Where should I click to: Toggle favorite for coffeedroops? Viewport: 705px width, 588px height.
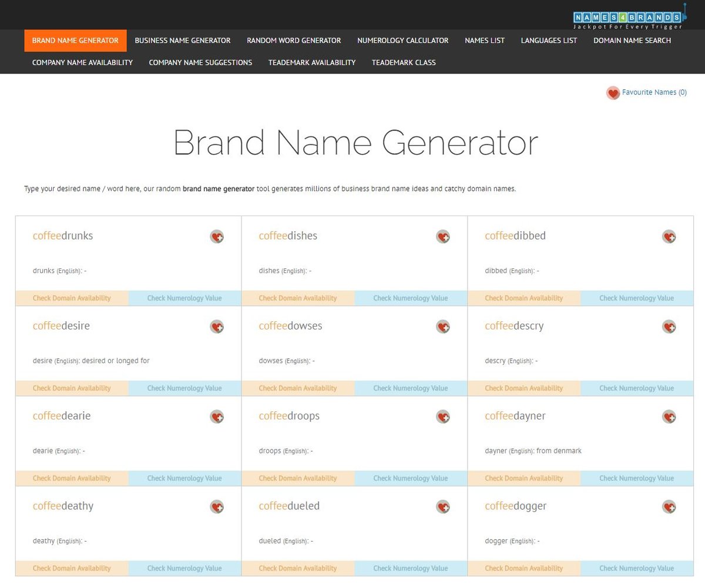pos(442,416)
